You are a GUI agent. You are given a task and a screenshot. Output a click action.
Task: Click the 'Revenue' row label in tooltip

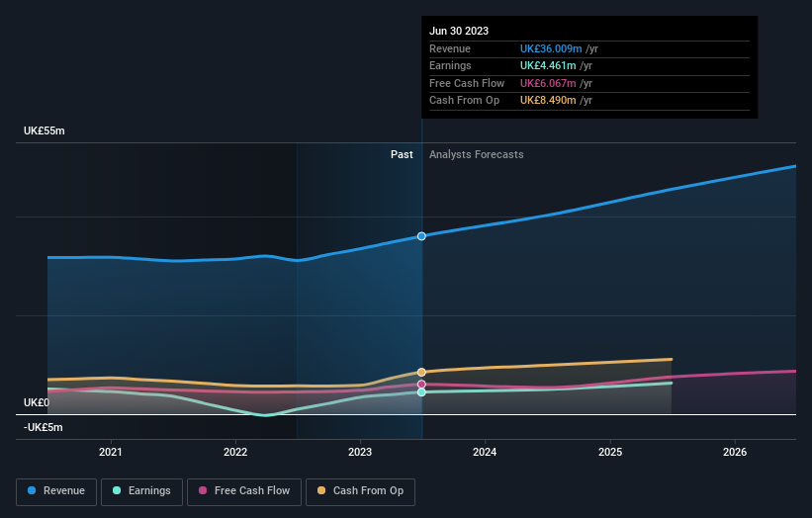click(x=450, y=48)
